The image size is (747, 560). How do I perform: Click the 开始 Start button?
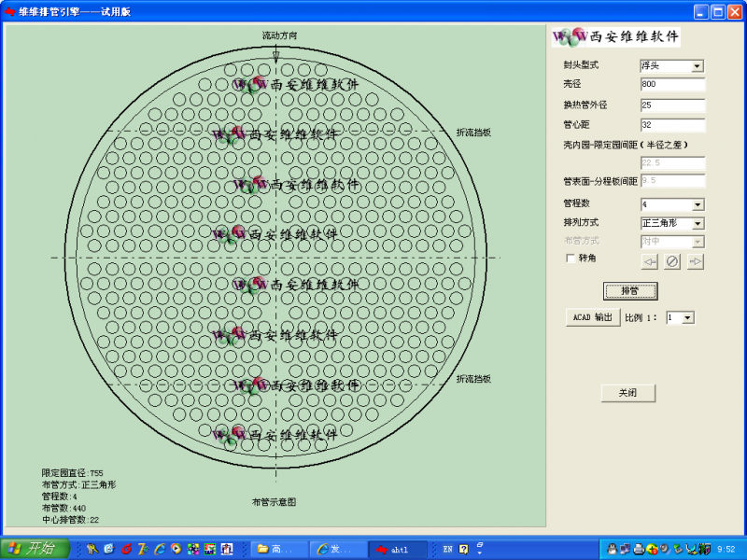tap(35, 549)
